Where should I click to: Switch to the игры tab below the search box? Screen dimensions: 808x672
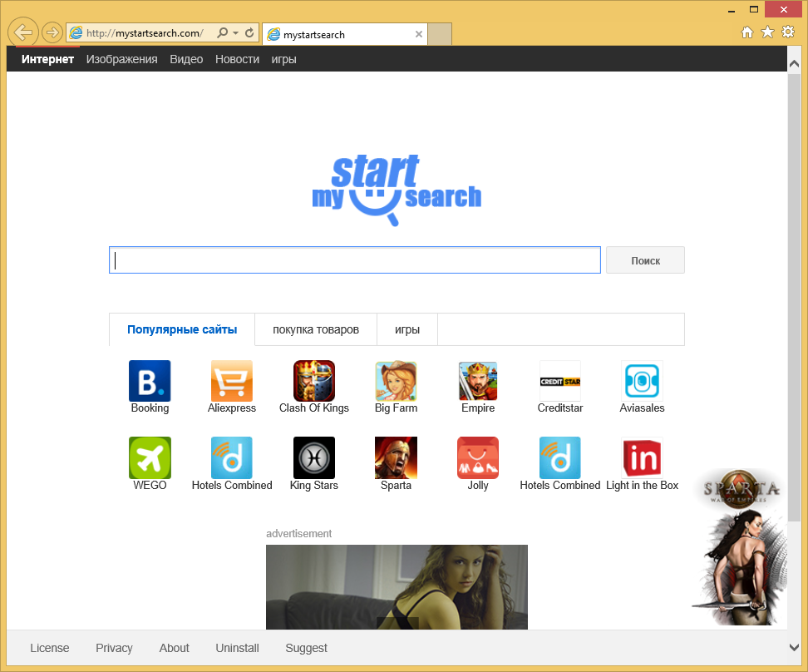click(407, 329)
